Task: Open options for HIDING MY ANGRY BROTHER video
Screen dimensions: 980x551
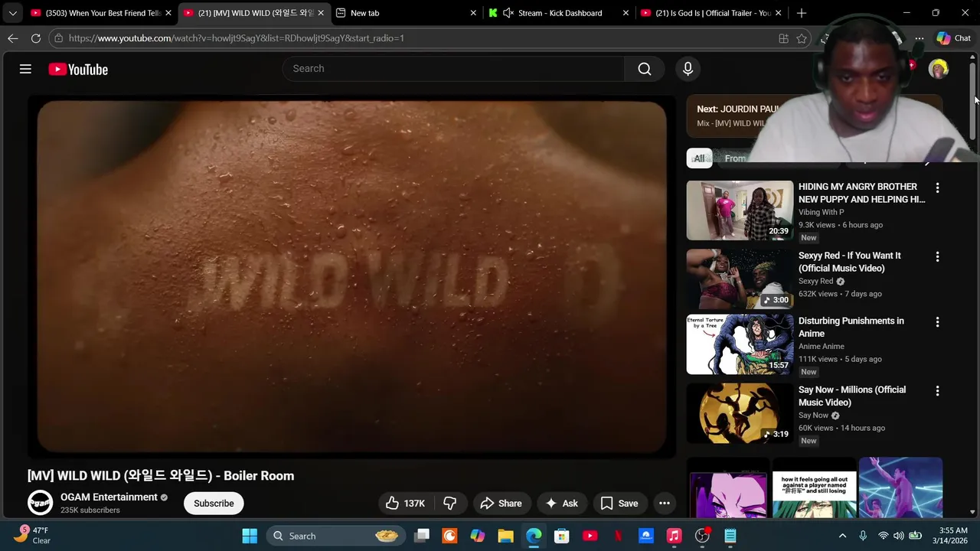Action: tap(937, 187)
